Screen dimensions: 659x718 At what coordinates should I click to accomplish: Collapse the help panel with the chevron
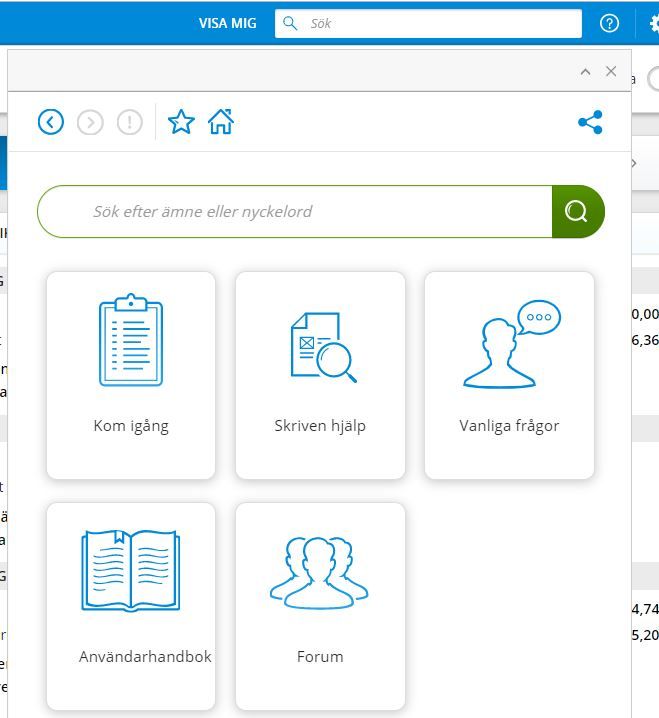tap(585, 71)
